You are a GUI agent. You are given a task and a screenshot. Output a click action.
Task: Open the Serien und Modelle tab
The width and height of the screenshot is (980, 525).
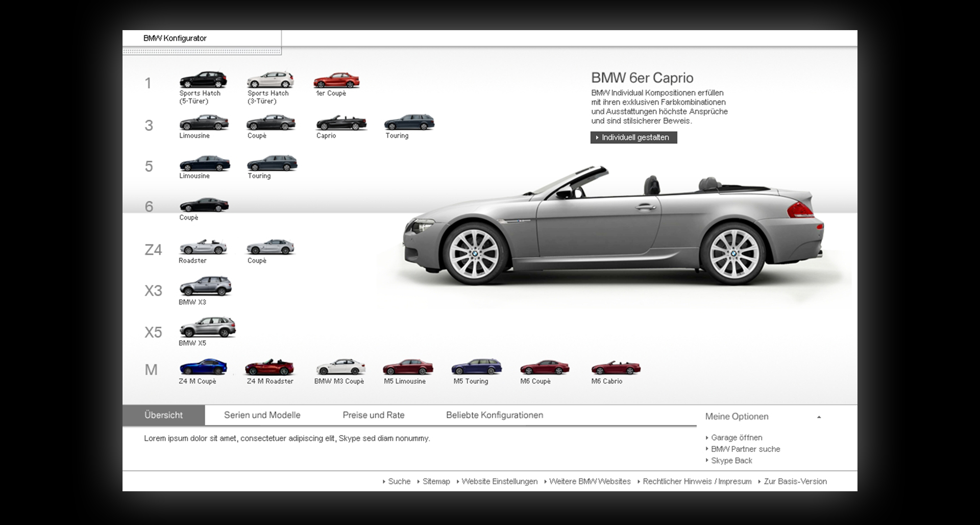(x=262, y=415)
